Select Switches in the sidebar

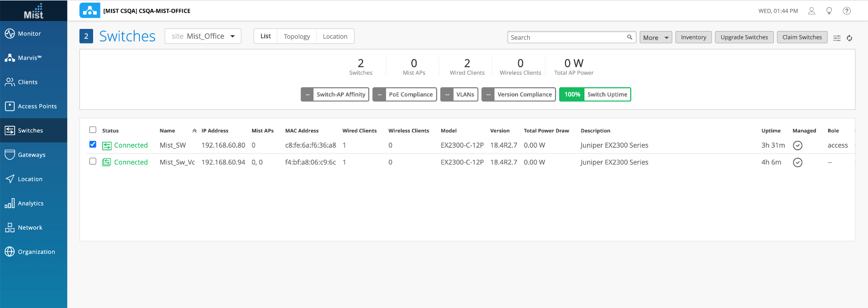34,130
